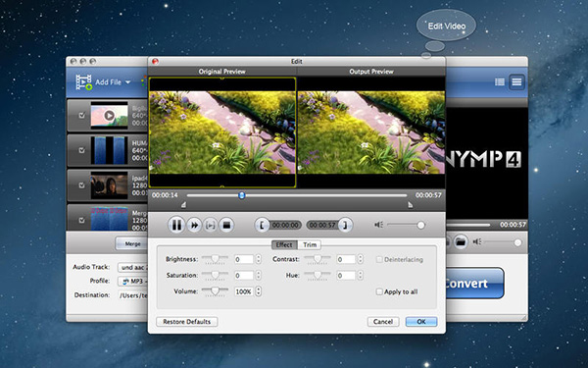Click the play-segment bracket button
The width and height of the screenshot is (588, 368).
click(211, 225)
